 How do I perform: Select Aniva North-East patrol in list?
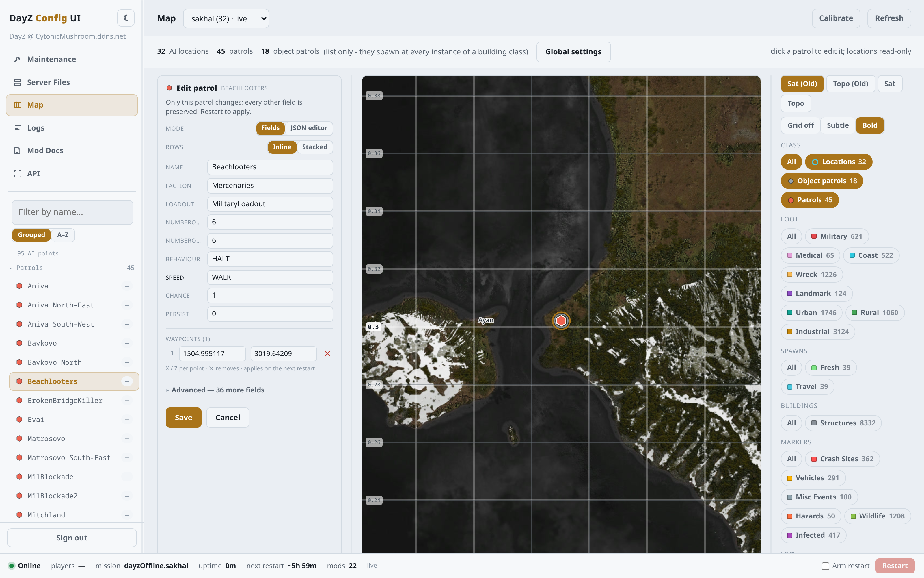pos(74,305)
